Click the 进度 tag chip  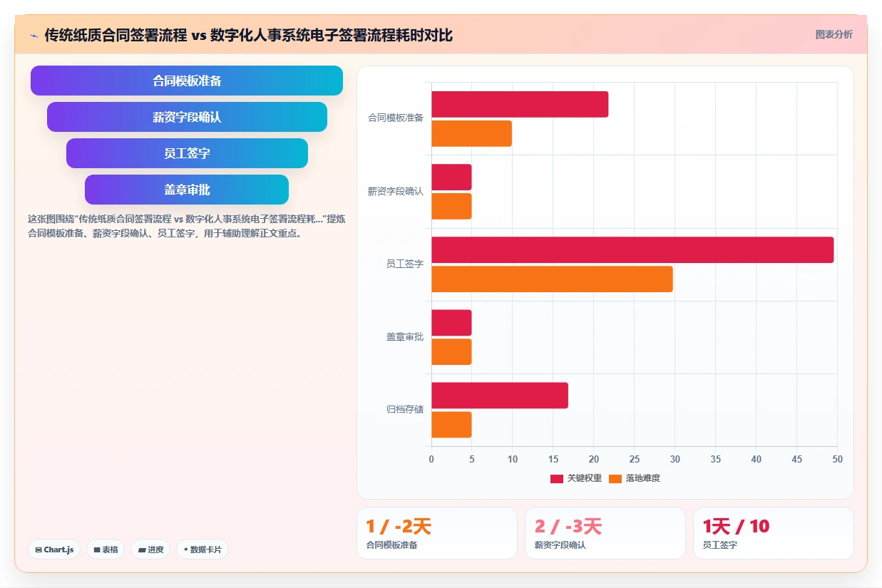[x=150, y=550]
